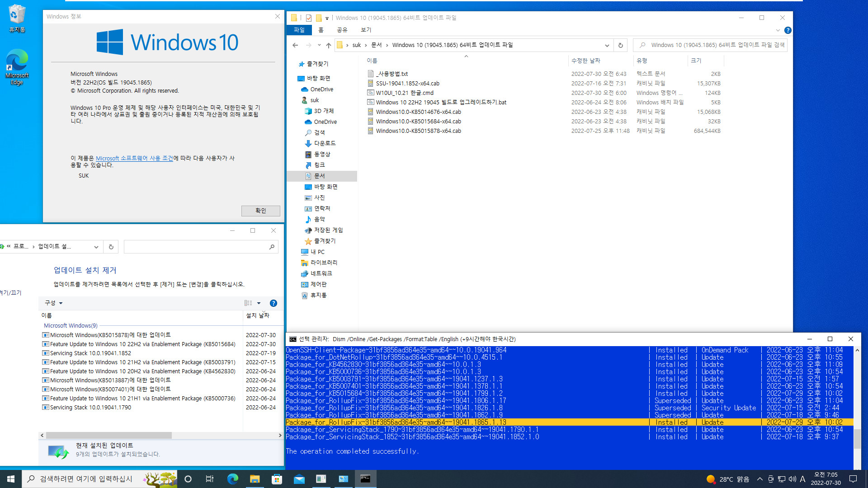Open the volume control in system tray

tap(792, 479)
